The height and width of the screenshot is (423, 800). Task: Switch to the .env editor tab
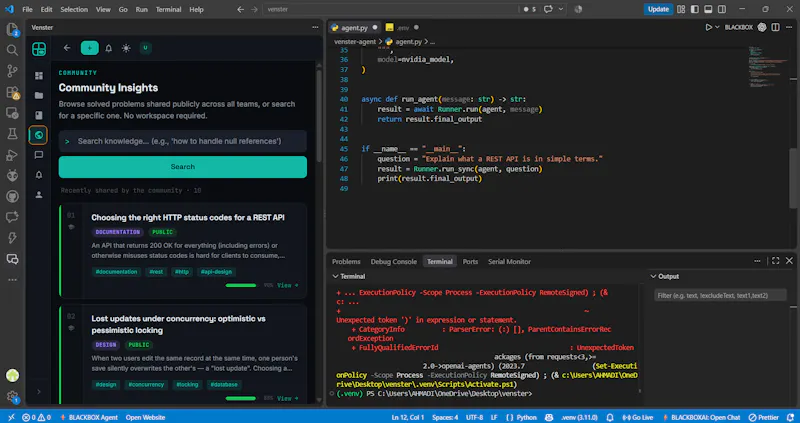[403, 28]
